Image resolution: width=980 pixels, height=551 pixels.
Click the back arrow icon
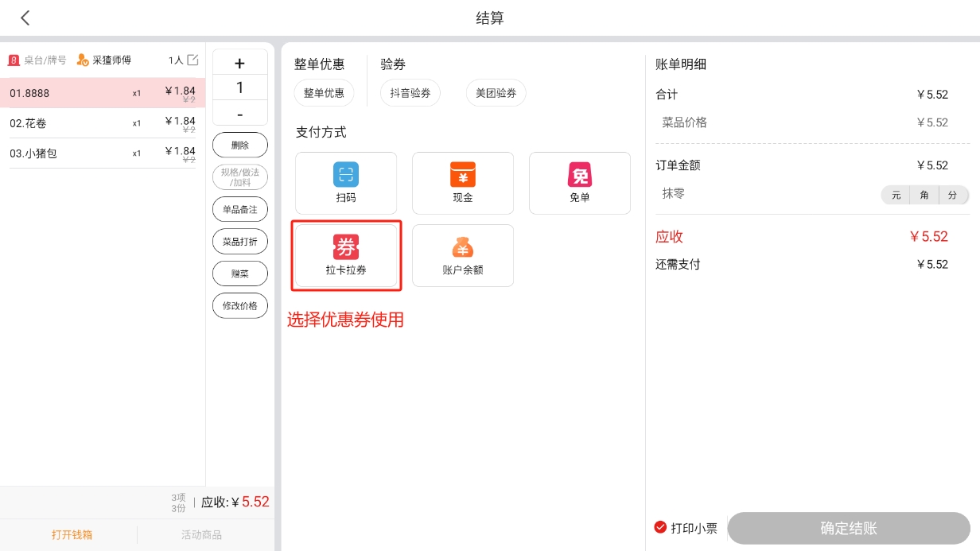[25, 18]
